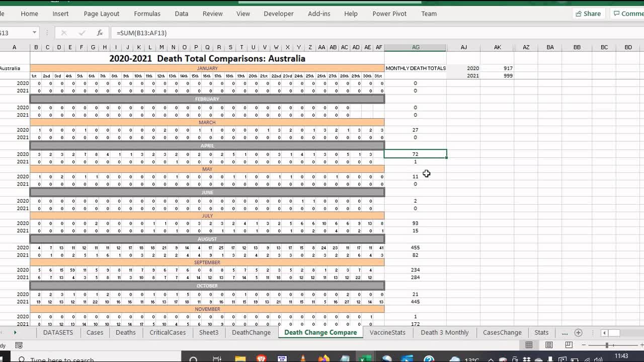Open the Review ribbon tab
This screenshot has width=644, height=362.
(212, 14)
